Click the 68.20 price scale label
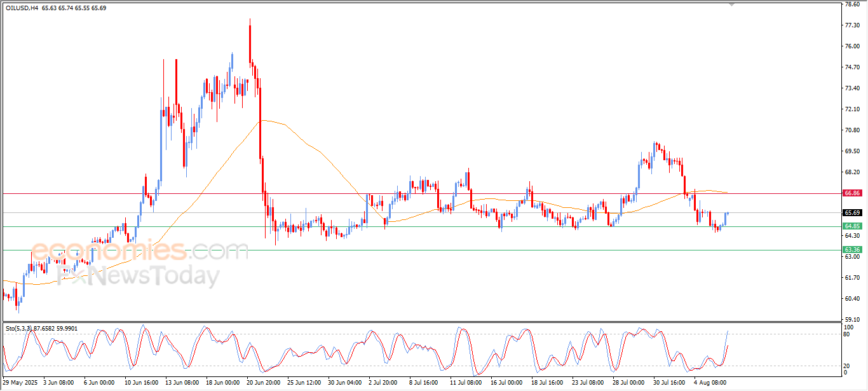The width and height of the screenshot is (868, 391). tap(852, 172)
